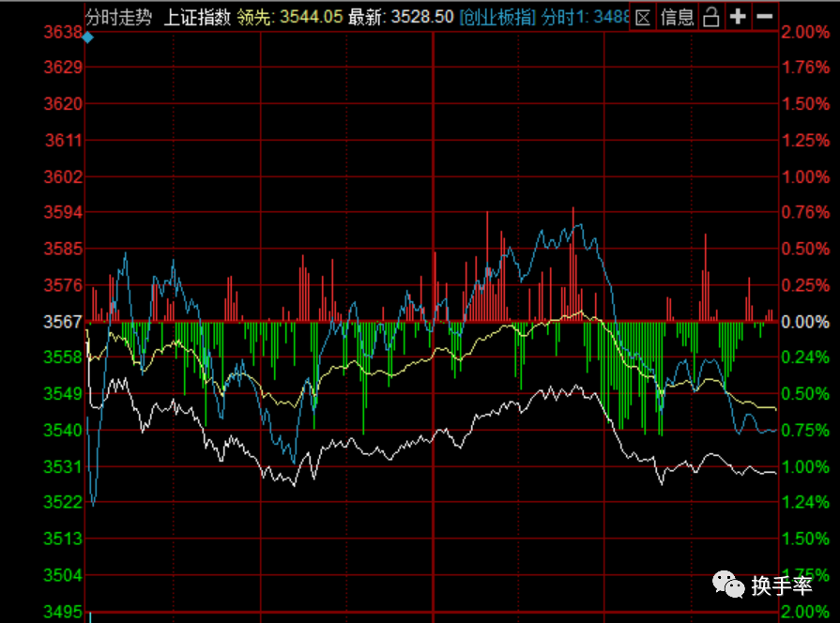Click the blue diamond marker at top-left

tap(88, 38)
